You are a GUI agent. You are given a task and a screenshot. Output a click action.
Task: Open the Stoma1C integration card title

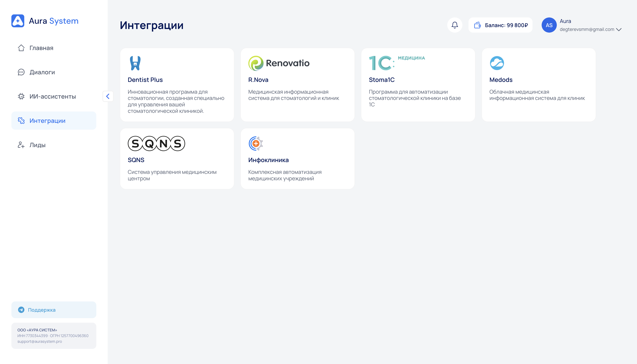pyautogui.click(x=381, y=80)
